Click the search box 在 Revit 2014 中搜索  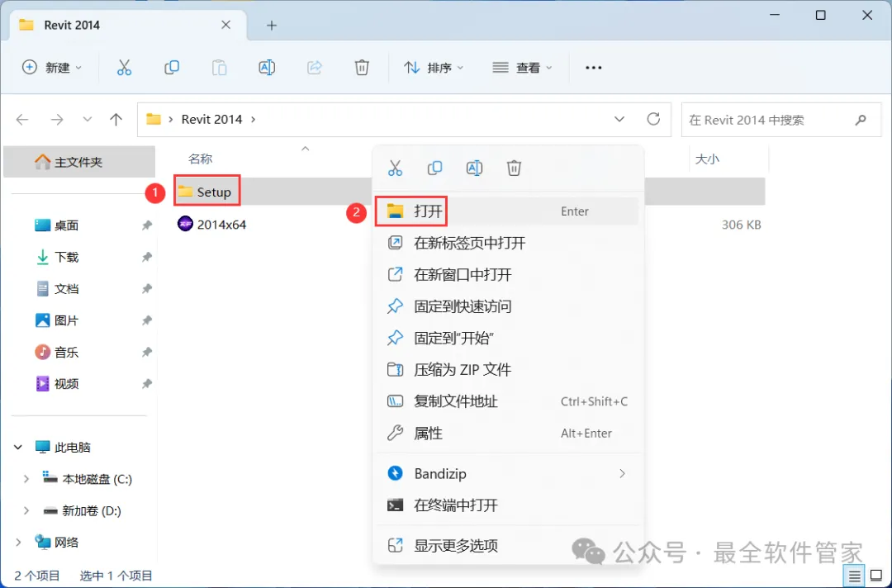[x=781, y=120]
